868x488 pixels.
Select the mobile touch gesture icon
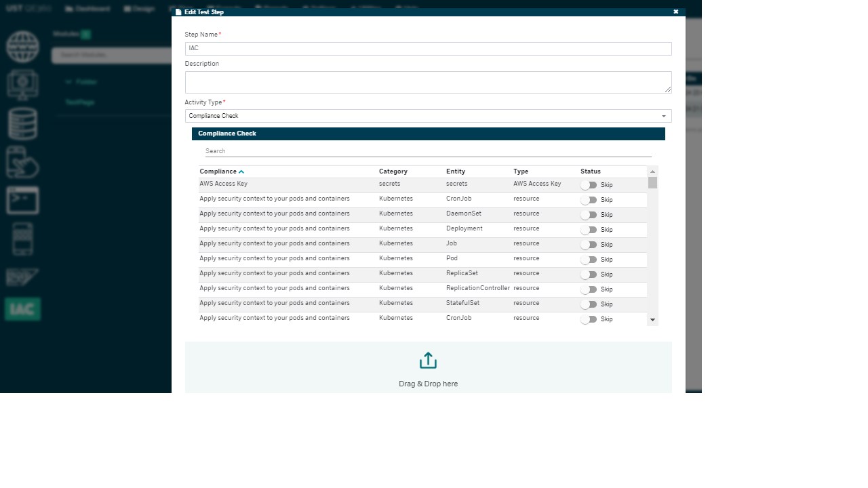(23, 163)
